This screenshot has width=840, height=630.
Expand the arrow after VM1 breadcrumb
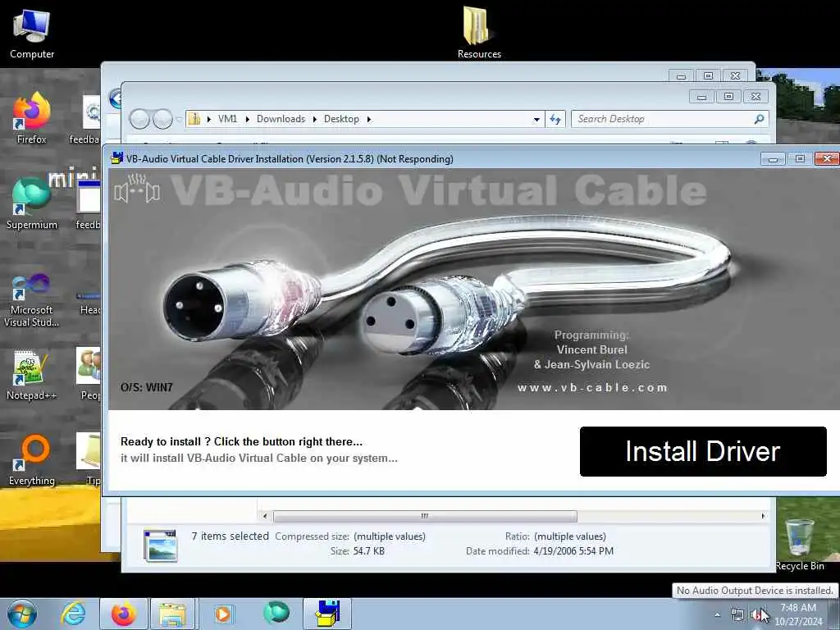(x=247, y=119)
